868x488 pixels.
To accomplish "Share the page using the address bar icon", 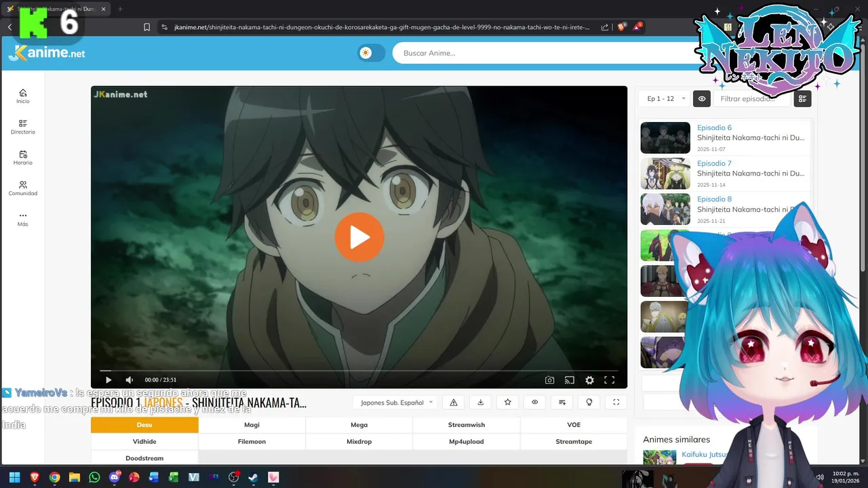I will click(x=604, y=27).
